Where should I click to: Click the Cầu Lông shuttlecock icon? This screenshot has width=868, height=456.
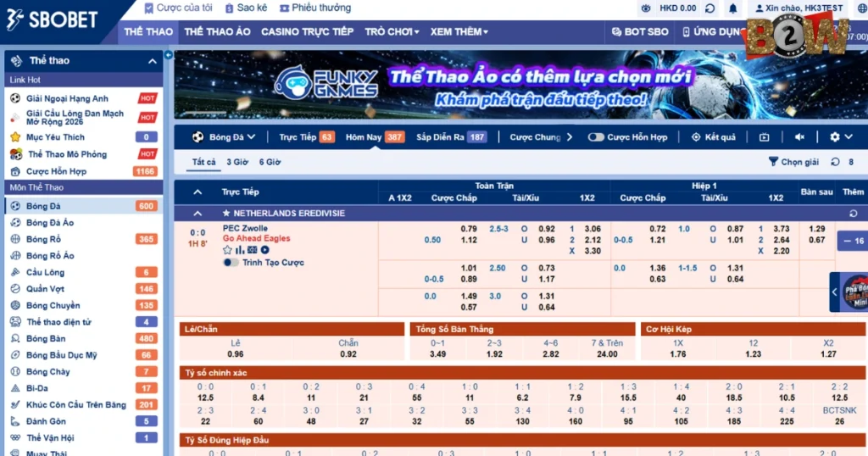coord(15,272)
